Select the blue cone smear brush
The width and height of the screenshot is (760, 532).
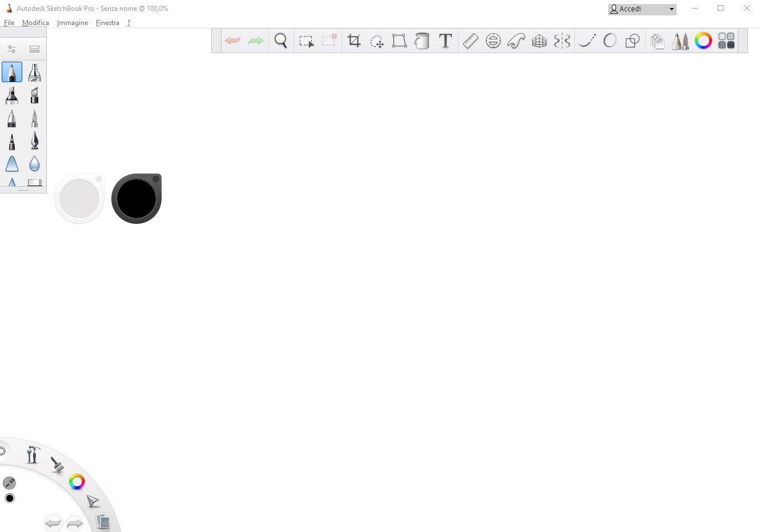12,164
